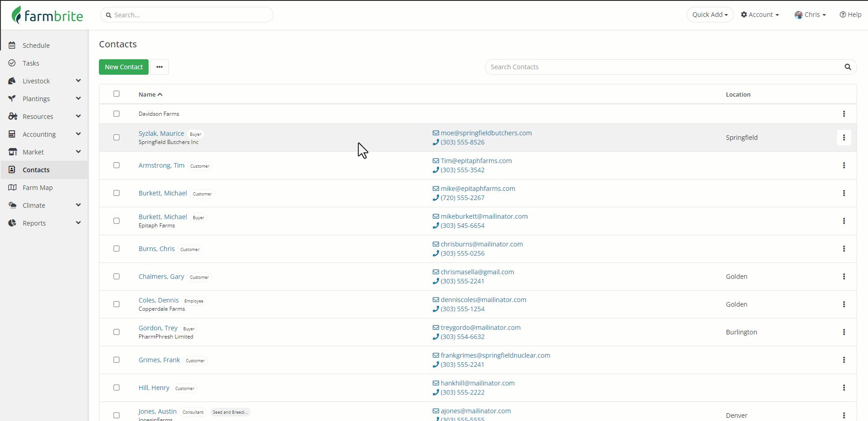Select the Davidson Farms checkbox
Image resolution: width=868 pixels, height=421 pixels.
117,114
